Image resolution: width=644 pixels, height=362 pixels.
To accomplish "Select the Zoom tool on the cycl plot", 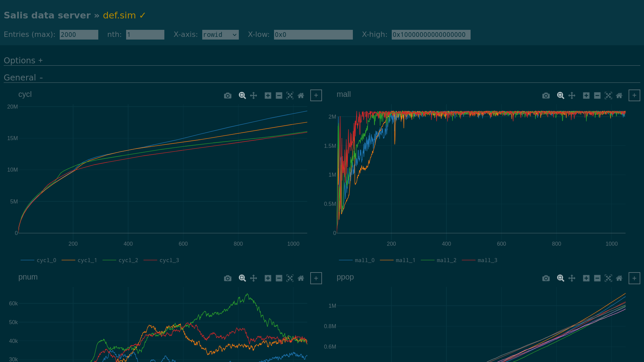I will coord(242,96).
